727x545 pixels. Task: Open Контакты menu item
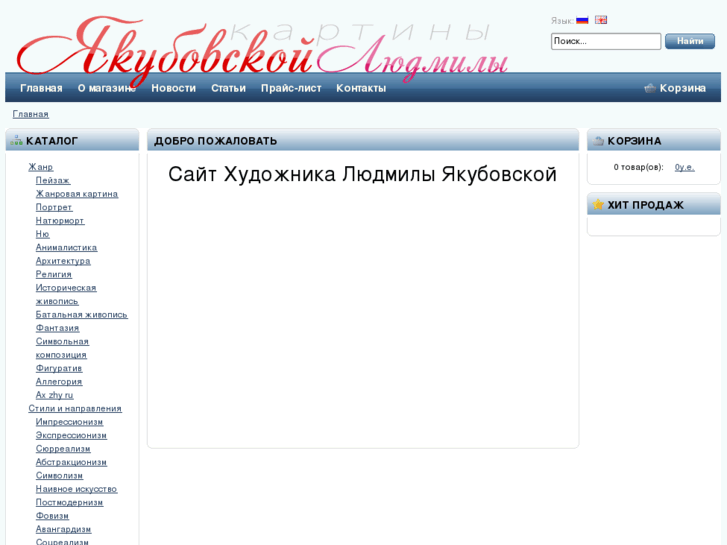point(361,88)
